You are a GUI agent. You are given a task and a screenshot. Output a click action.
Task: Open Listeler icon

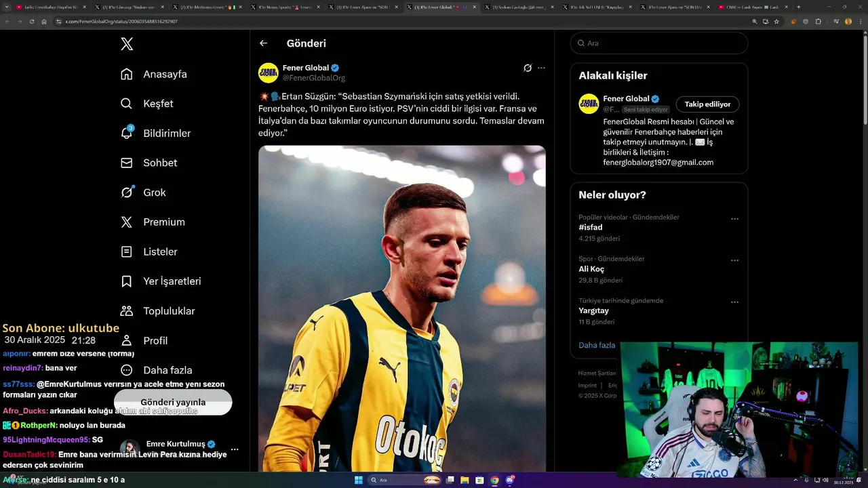(x=127, y=251)
